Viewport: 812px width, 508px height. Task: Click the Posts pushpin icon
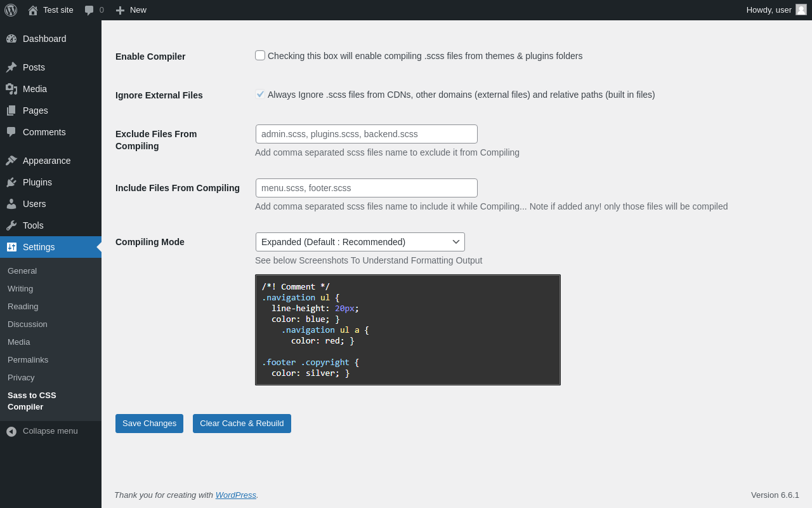(x=11, y=67)
